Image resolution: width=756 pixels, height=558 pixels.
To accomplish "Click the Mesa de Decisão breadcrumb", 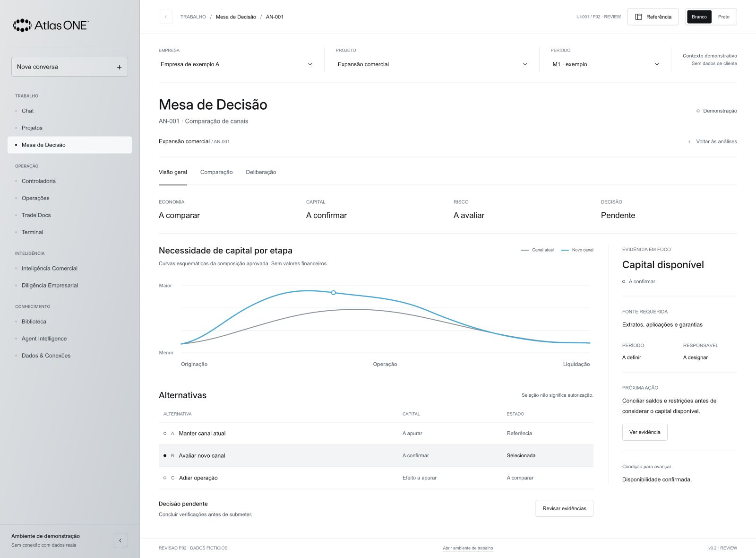I will (x=236, y=17).
